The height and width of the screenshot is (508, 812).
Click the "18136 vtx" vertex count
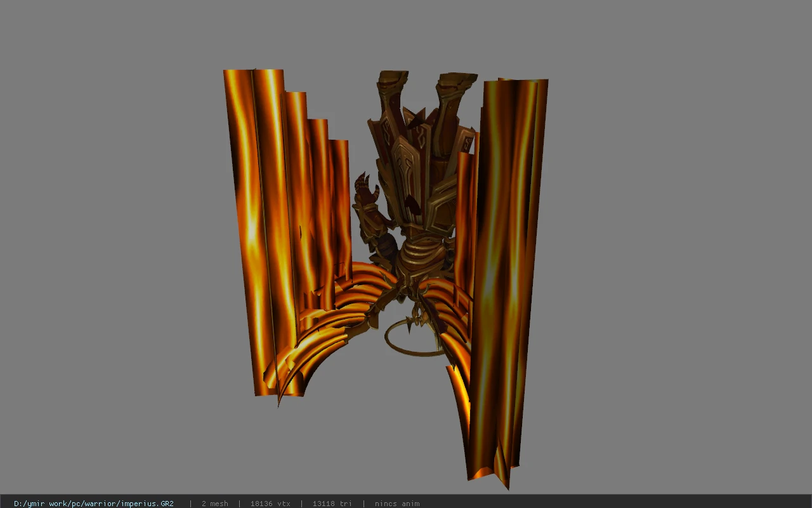[x=270, y=504]
